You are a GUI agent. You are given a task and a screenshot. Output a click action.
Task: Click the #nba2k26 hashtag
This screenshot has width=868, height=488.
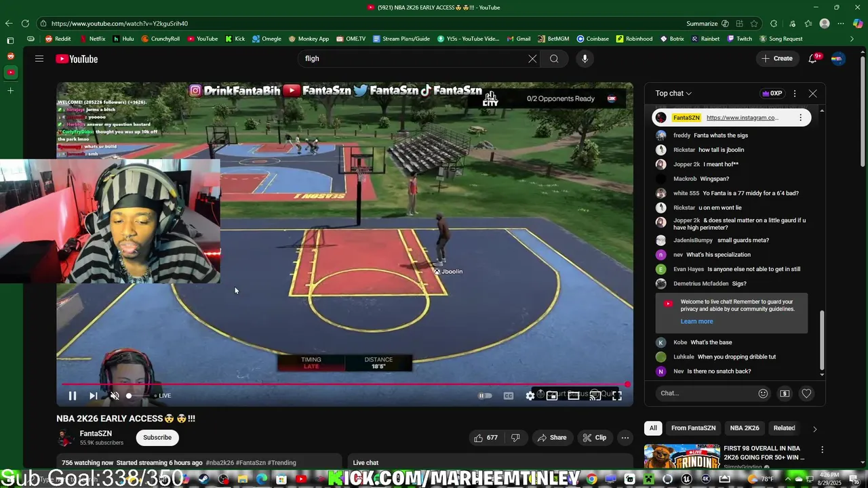(219, 463)
